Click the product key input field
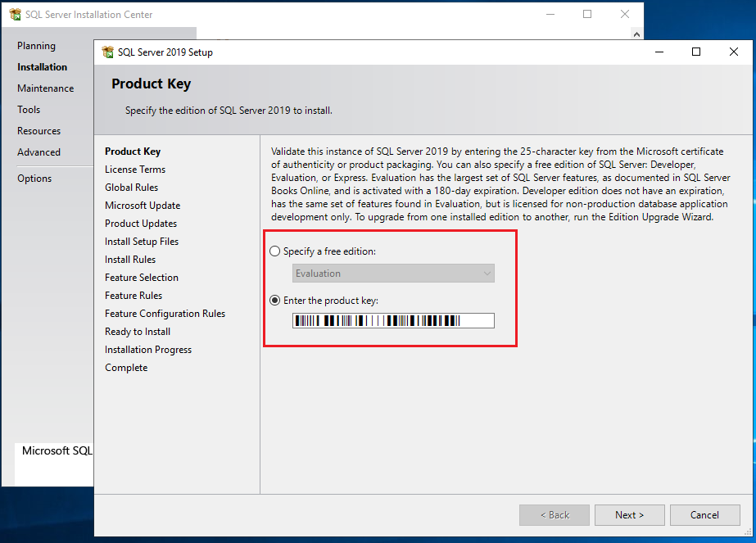Viewport: 756px width, 543px height. pyautogui.click(x=393, y=321)
